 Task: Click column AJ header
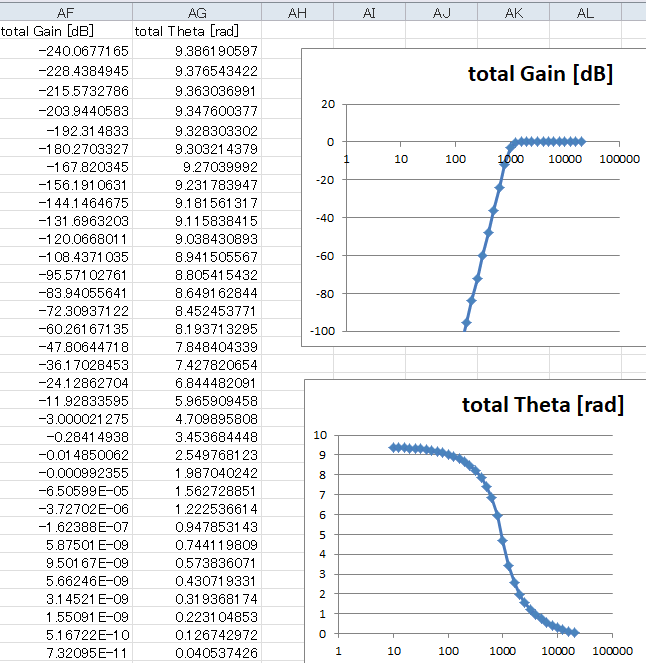click(x=441, y=13)
